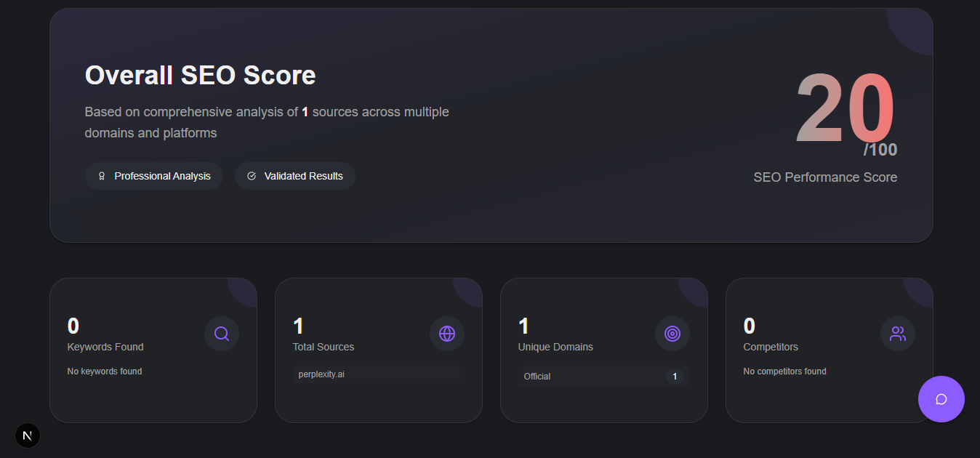Click the SEO Performance Score label
Image resolution: width=980 pixels, height=458 pixels.
point(825,177)
